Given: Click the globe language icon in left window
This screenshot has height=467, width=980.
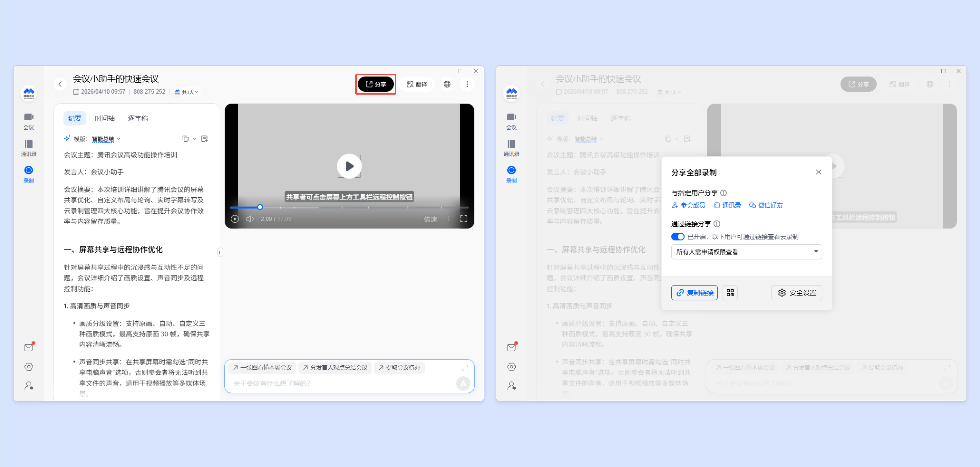Looking at the screenshot, I should point(447,84).
